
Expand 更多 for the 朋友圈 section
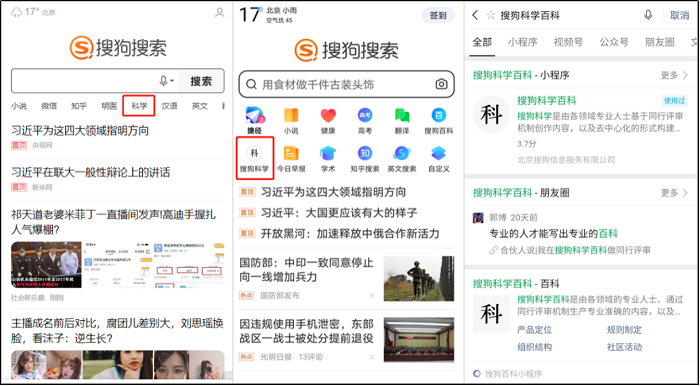(674, 193)
